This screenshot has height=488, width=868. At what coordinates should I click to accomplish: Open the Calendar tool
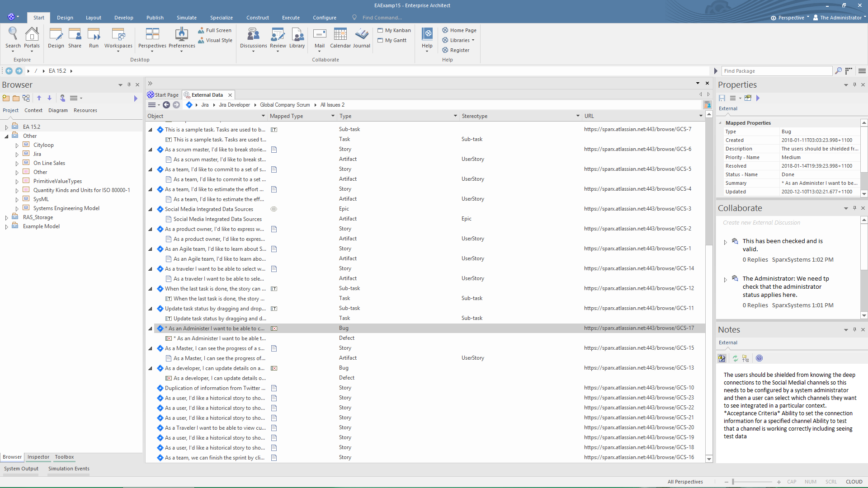(x=340, y=38)
